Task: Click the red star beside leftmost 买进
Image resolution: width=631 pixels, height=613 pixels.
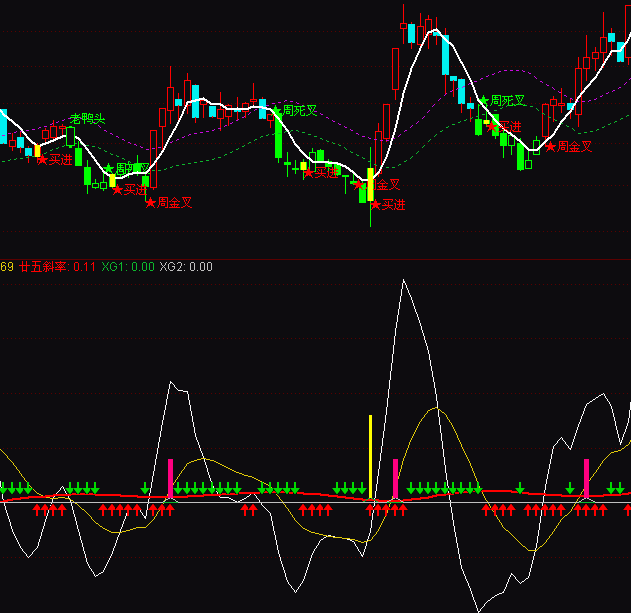Action: [x=42, y=159]
